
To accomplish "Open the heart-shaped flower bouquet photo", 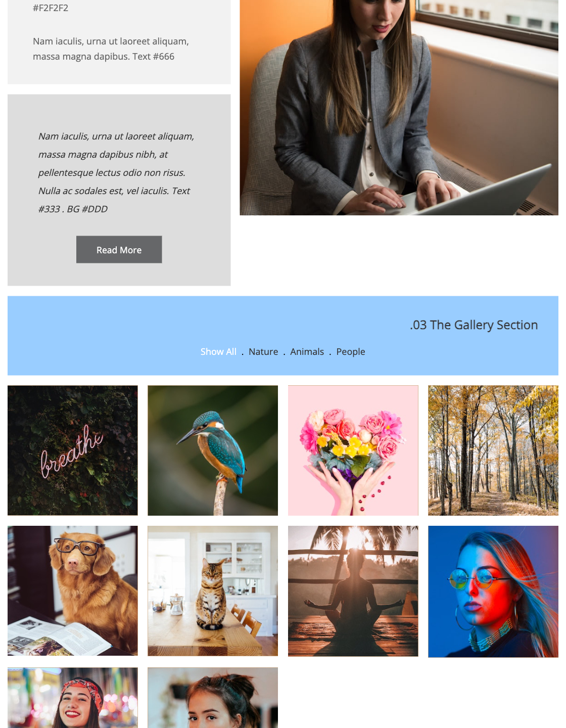I will [x=353, y=450].
